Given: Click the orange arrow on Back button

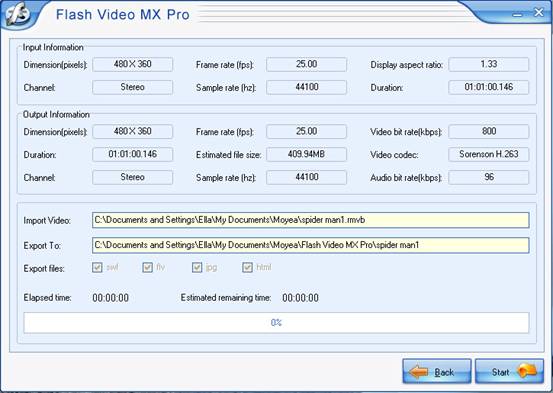Looking at the screenshot, I should click(418, 372).
